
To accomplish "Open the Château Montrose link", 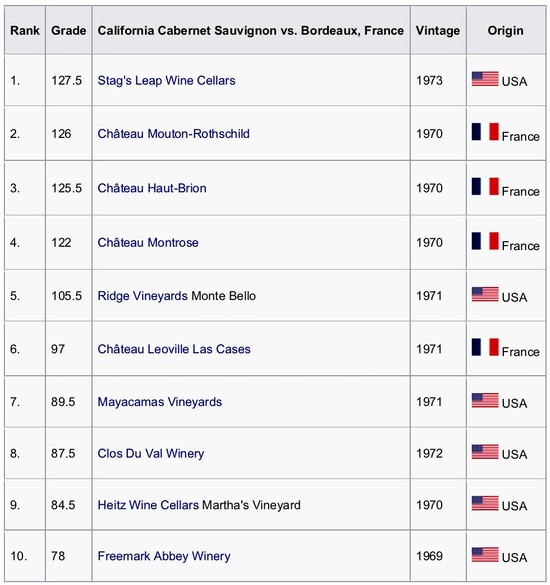I will pos(148,243).
